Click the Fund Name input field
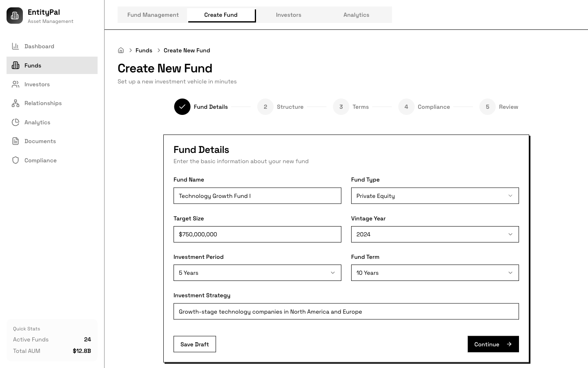 (x=257, y=195)
